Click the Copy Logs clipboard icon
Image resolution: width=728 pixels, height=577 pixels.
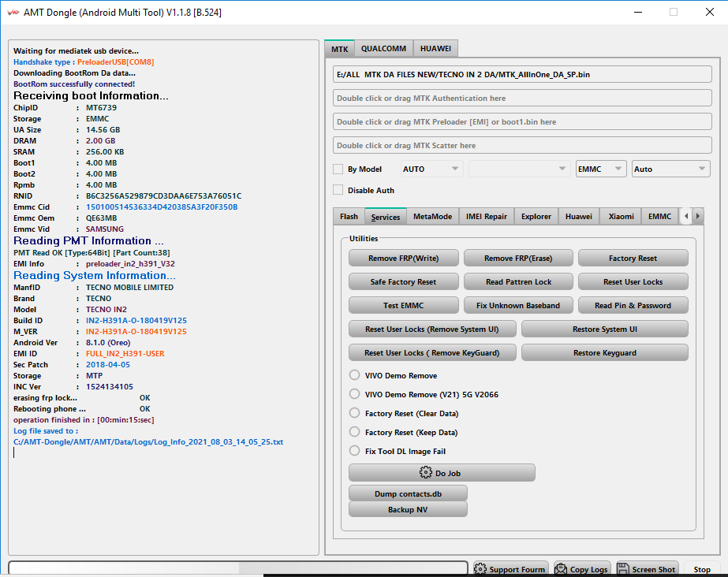click(x=561, y=569)
